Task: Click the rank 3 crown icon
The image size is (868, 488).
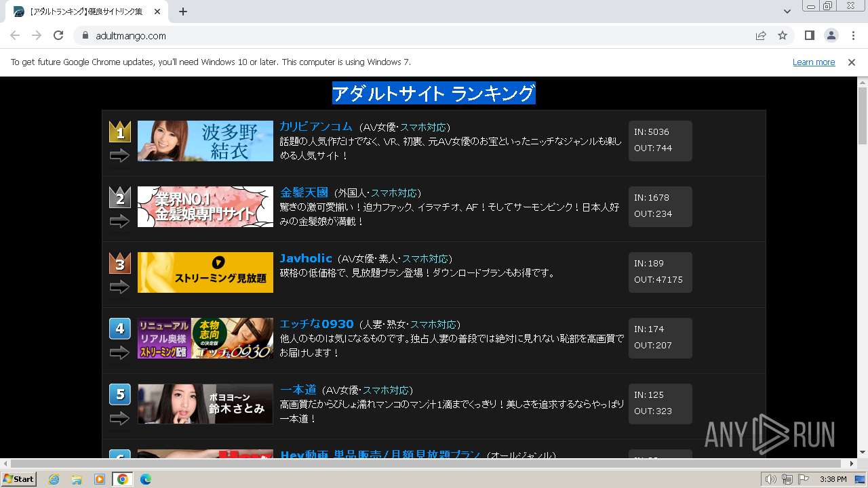Action: click(120, 263)
